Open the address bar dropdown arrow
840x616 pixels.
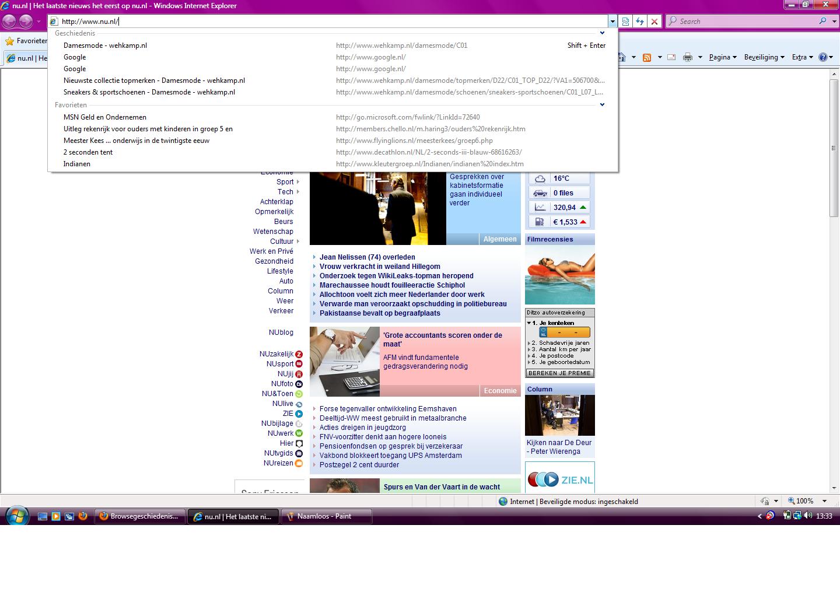612,22
